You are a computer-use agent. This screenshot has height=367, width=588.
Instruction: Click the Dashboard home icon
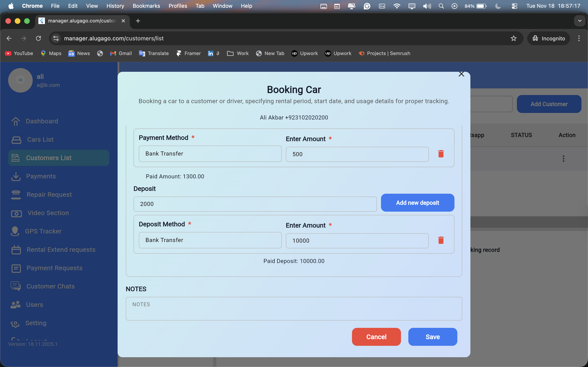[x=16, y=121]
